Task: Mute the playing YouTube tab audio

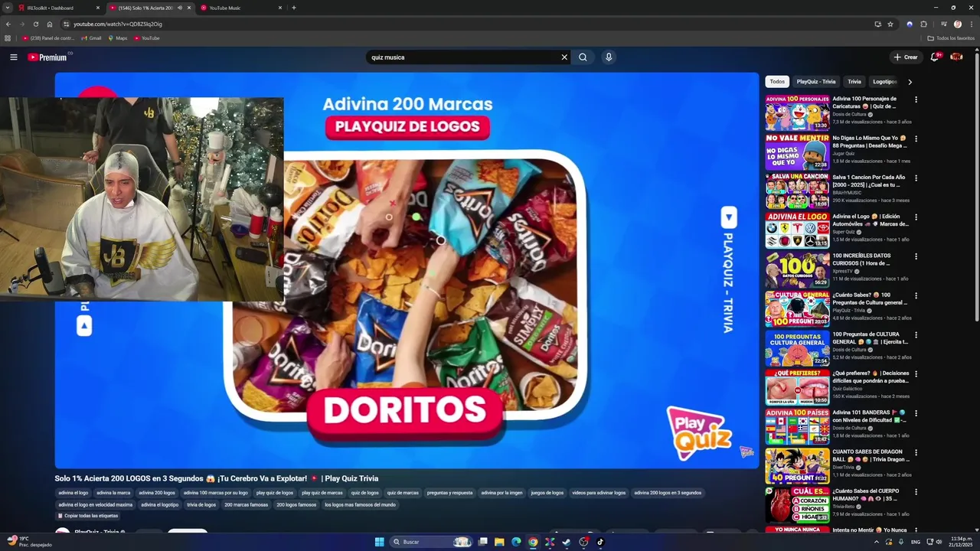Action: click(180, 8)
